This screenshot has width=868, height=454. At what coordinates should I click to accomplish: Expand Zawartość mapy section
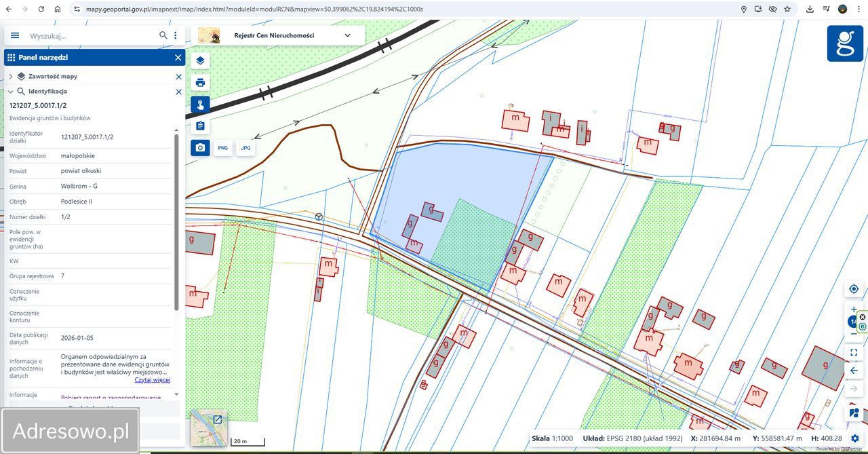pos(11,77)
